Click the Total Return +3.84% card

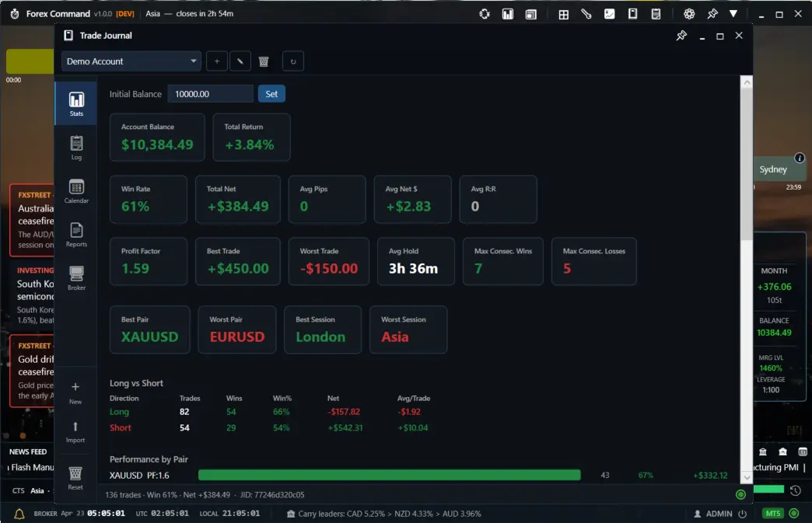click(x=251, y=138)
